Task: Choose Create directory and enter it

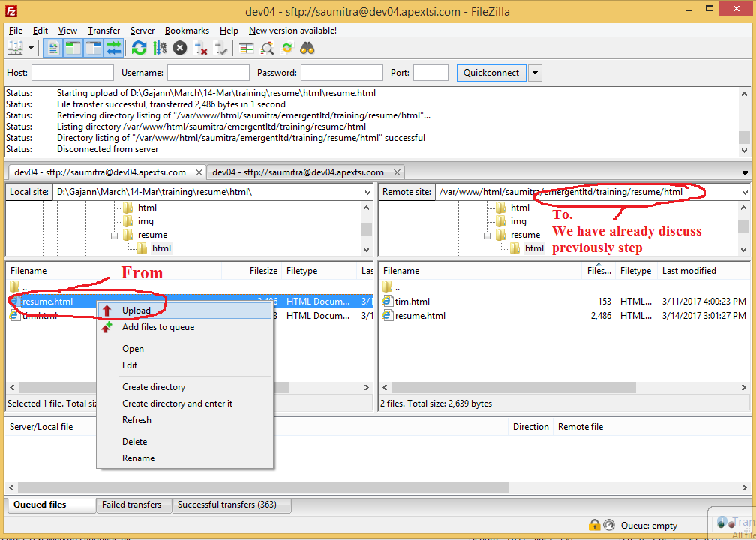Action: pos(185,403)
